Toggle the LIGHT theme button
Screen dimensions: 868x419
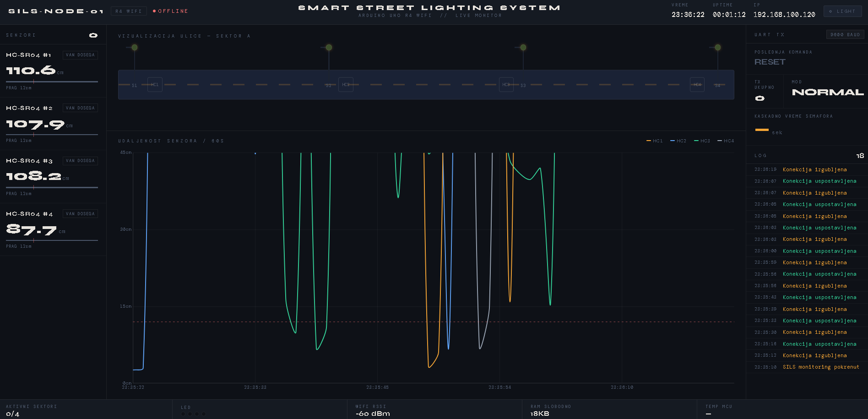pos(842,11)
